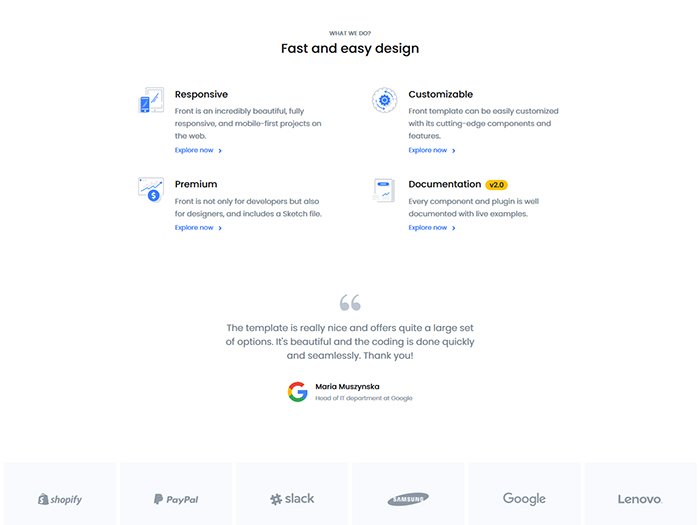
Task: Click the Documentation heading
Action: [x=444, y=184]
